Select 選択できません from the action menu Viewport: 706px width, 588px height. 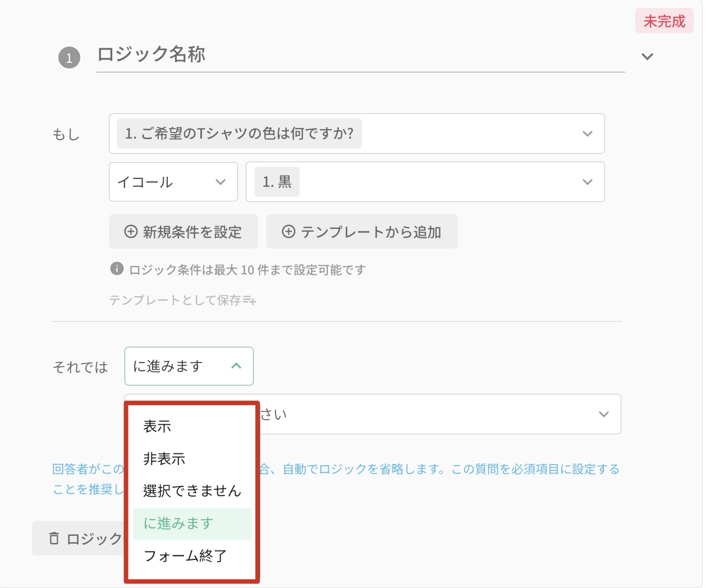192,491
